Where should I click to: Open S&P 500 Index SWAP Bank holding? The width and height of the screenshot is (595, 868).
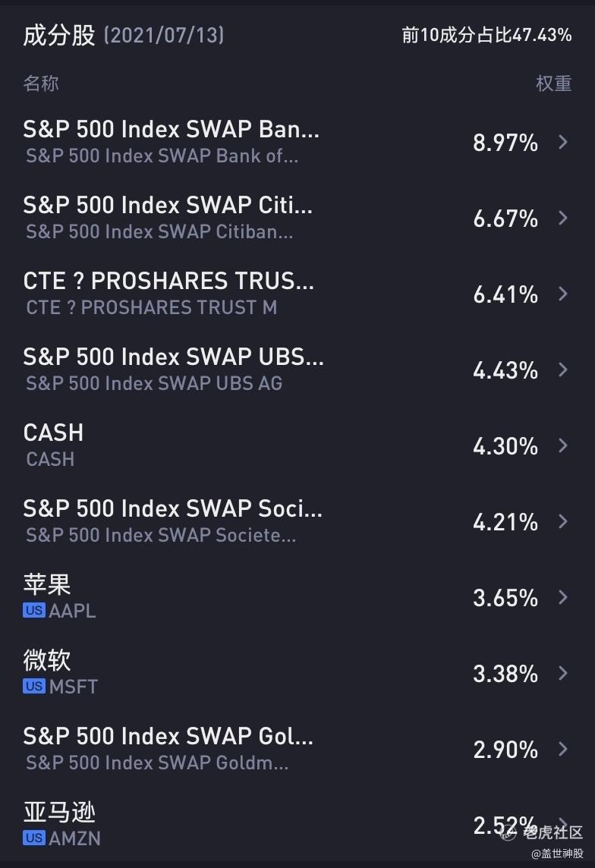[x=171, y=130]
